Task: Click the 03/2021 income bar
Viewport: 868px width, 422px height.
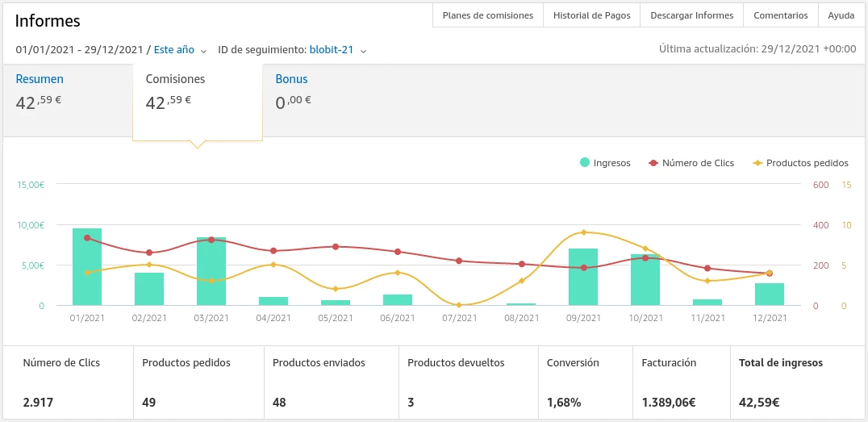Action: (x=211, y=272)
